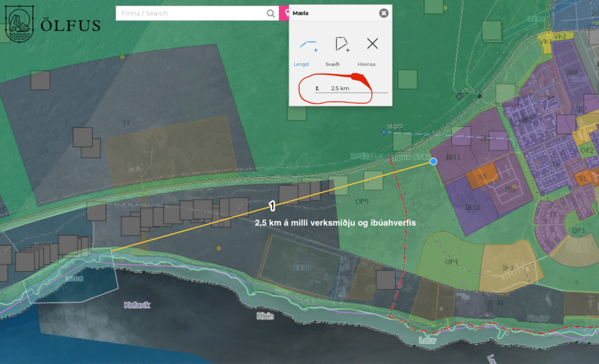Screen dimensions: 599x364
Task: Click the yellow ÍÞ3 zone
Action: [507, 268]
